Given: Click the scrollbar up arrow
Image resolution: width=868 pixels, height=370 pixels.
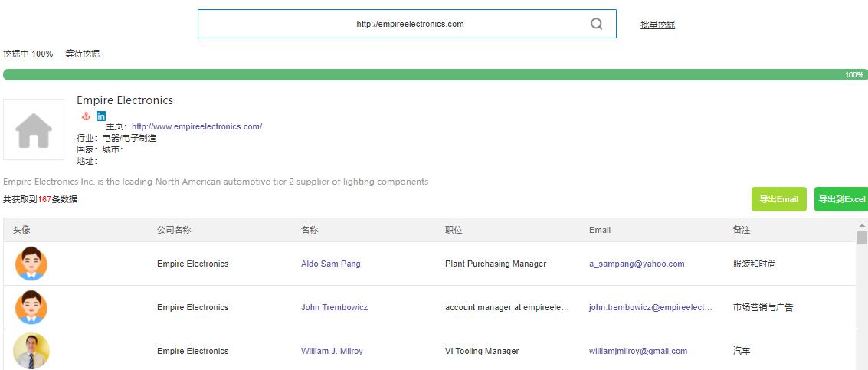Looking at the screenshot, I should (x=862, y=225).
